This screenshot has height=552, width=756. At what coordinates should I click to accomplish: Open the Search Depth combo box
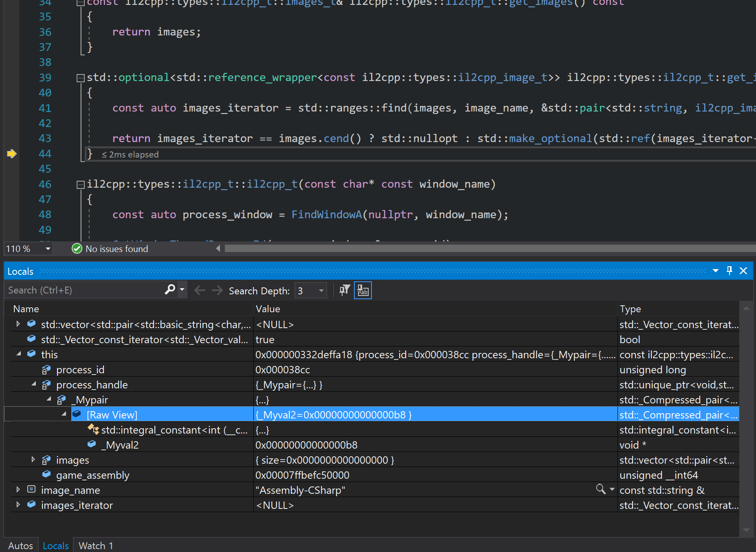311,291
